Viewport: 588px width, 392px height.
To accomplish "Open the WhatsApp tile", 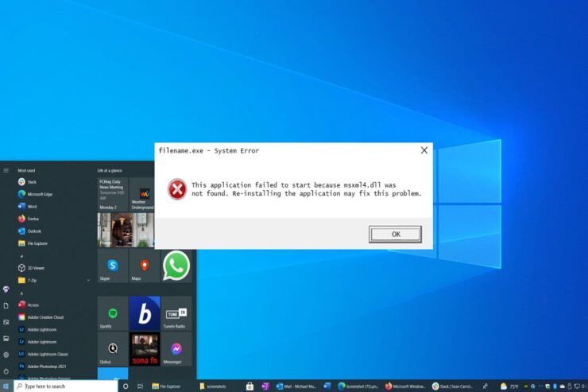I will pos(176,266).
